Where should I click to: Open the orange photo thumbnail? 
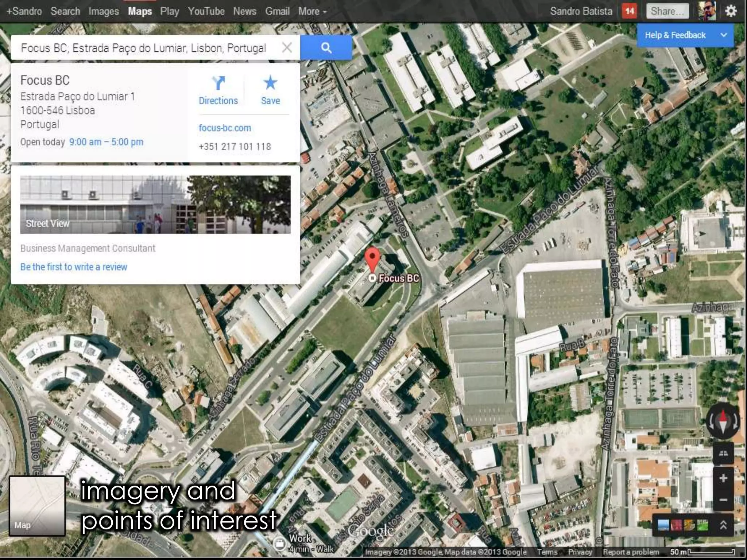coord(689,525)
